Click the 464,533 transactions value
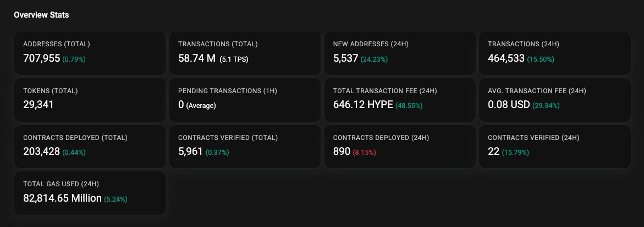644x227 pixels. (x=506, y=58)
